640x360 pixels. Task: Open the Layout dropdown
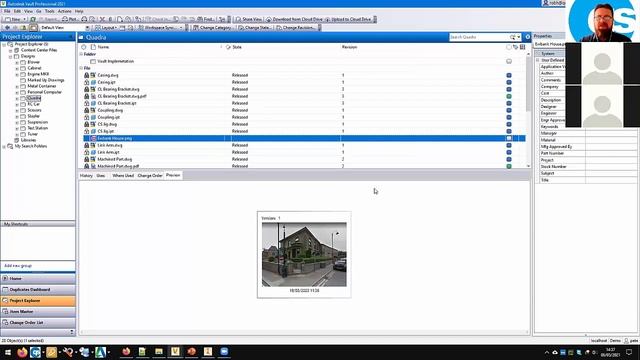(105, 28)
